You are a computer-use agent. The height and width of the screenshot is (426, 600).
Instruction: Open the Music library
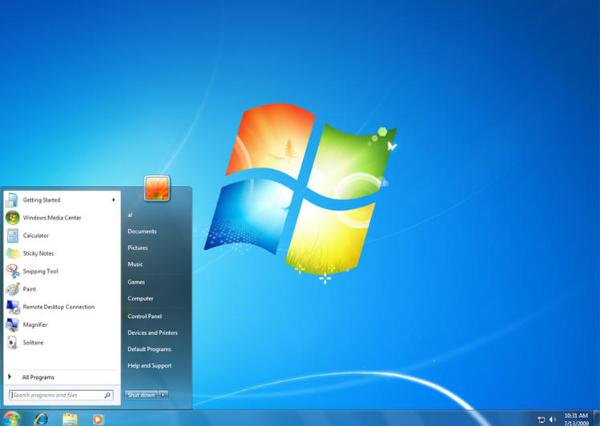[x=135, y=264]
